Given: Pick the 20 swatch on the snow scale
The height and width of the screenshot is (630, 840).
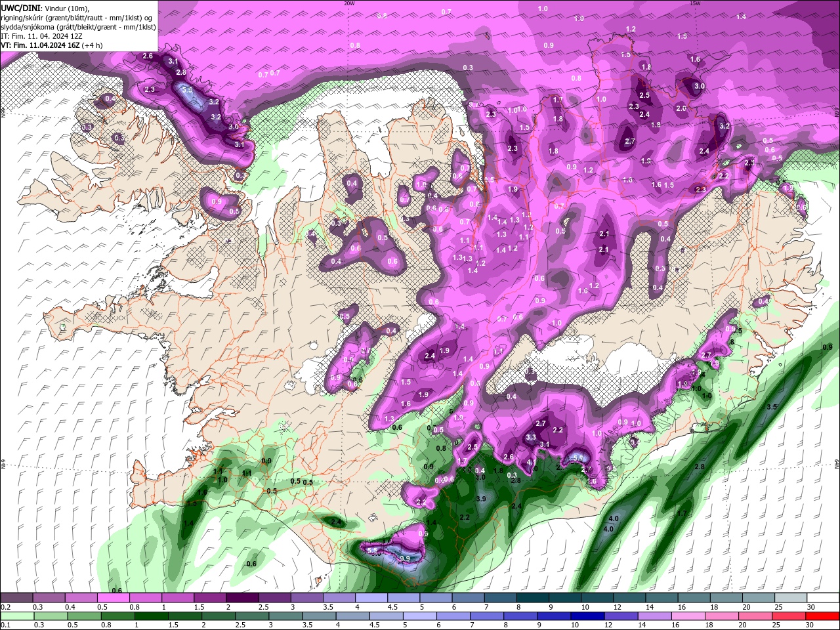Looking at the screenshot, I should click(757, 598).
